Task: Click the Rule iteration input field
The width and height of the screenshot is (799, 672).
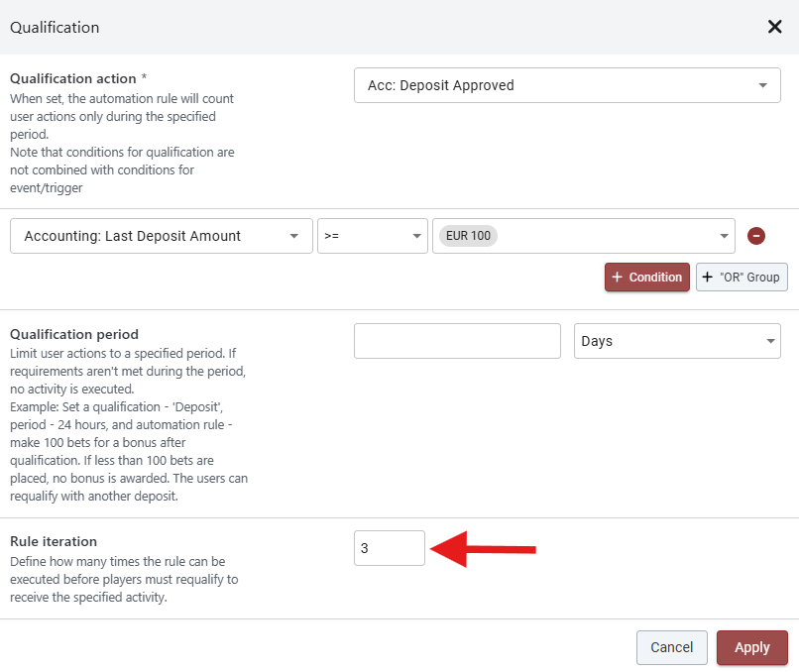Action: click(389, 547)
